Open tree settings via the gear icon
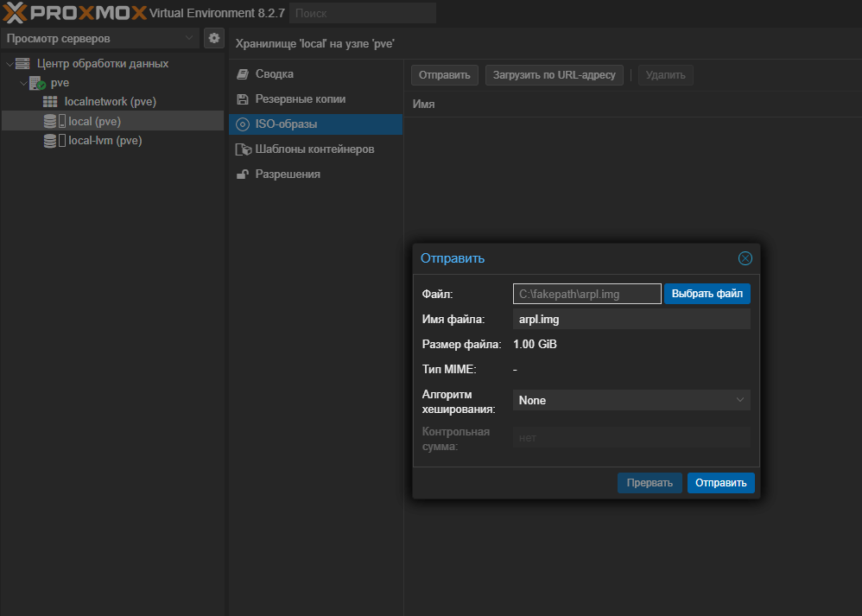 pos(214,38)
